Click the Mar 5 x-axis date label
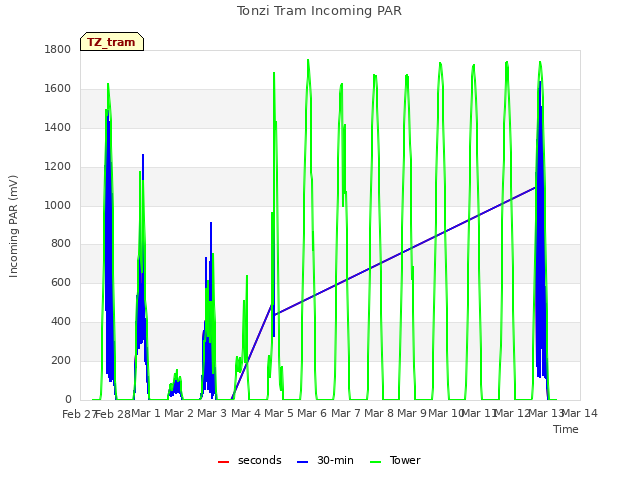Screen dimensions: 640x480 [x=279, y=413]
